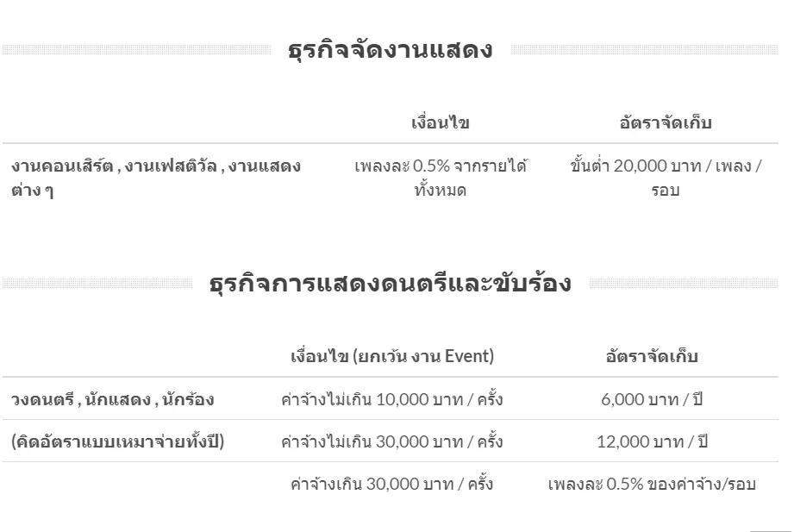
Task: Click the cell ค่าจ้างเกิน 30,000 บาท / ครั้ง
Action: [x=392, y=484]
